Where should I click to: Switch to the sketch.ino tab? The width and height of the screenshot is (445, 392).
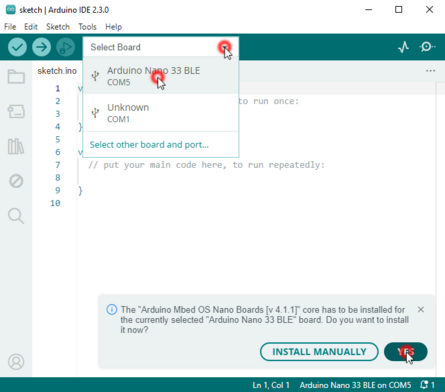click(x=57, y=71)
